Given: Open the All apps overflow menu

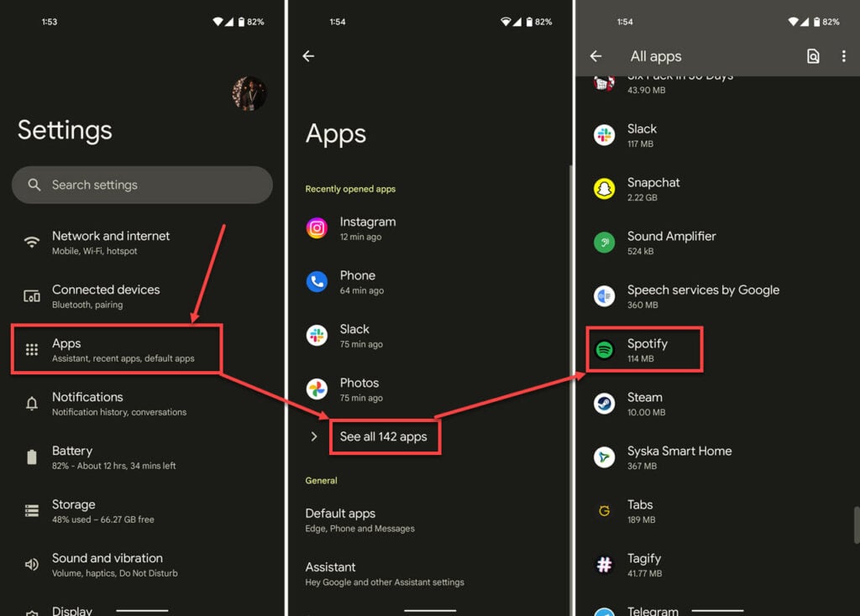Looking at the screenshot, I should (x=843, y=56).
